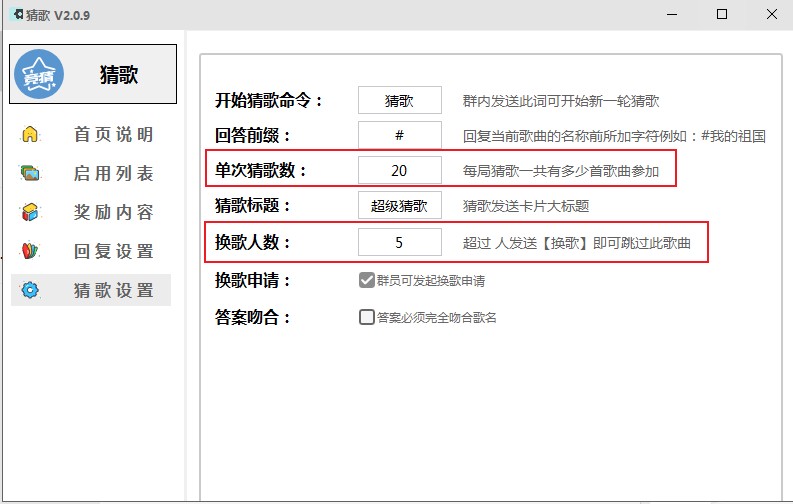Image resolution: width=793 pixels, height=504 pixels.
Task: Focus the 开始猜歌命令 input field
Action: (x=400, y=100)
